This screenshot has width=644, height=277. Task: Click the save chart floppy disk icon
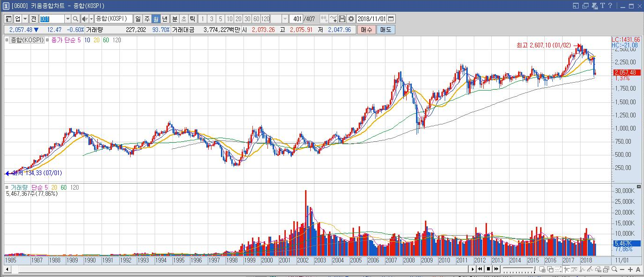[x=342, y=19]
